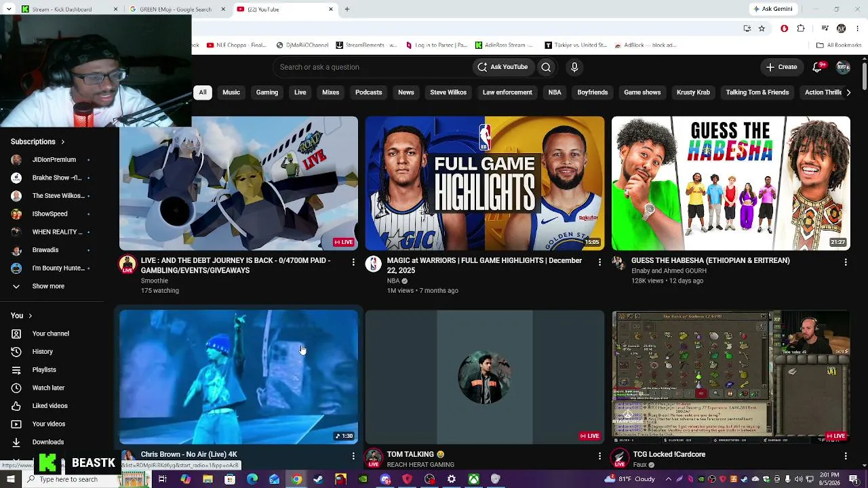The height and width of the screenshot is (488, 868).
Task: Open a new browser tab
Action: click(347, 9)
